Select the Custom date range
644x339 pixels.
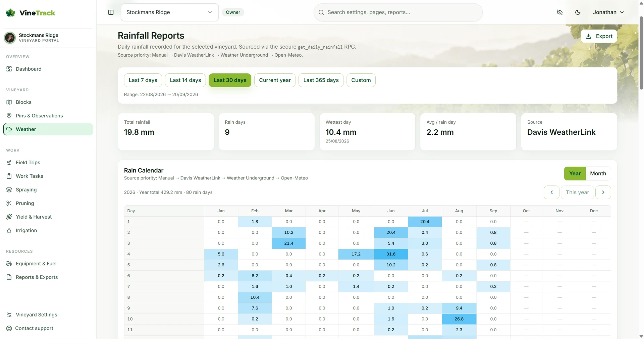[361, 80]
